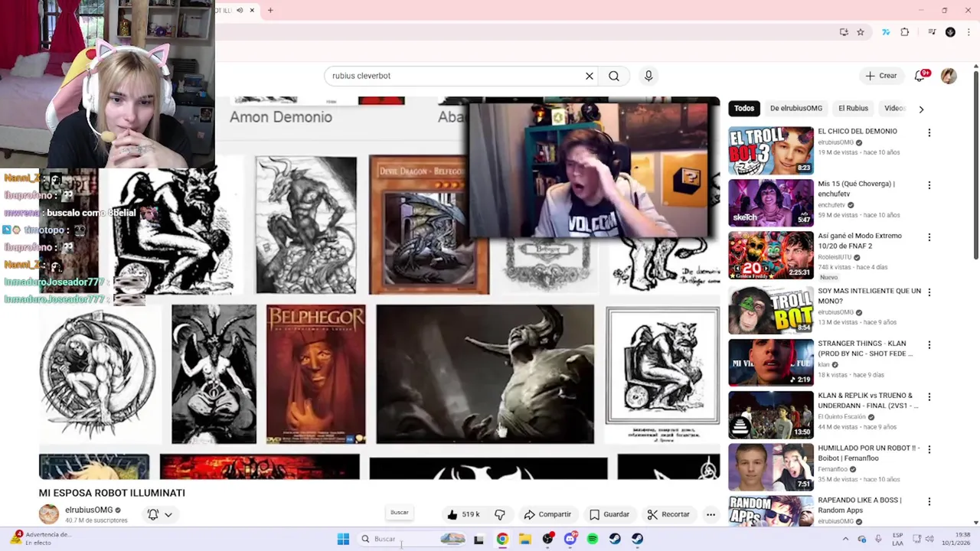Open more actions ellipsis next to Recortar
The height and width of the screenshot is (551, 980).
pos(710,514)
